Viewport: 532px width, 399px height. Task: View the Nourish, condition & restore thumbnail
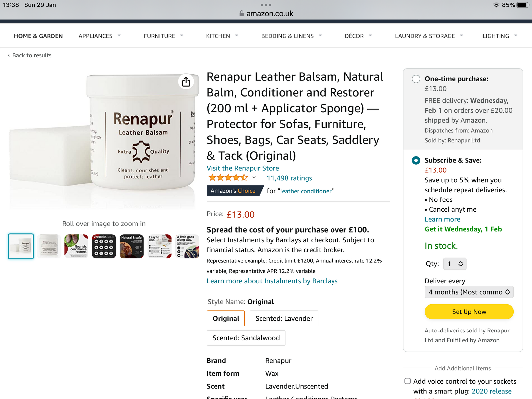(x=76, y=246)
